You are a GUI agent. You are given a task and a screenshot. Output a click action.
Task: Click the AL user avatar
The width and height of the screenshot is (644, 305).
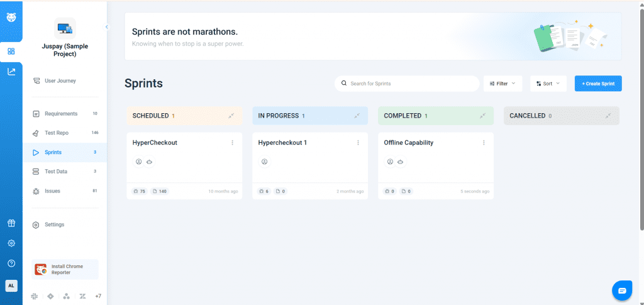point(11,286)
